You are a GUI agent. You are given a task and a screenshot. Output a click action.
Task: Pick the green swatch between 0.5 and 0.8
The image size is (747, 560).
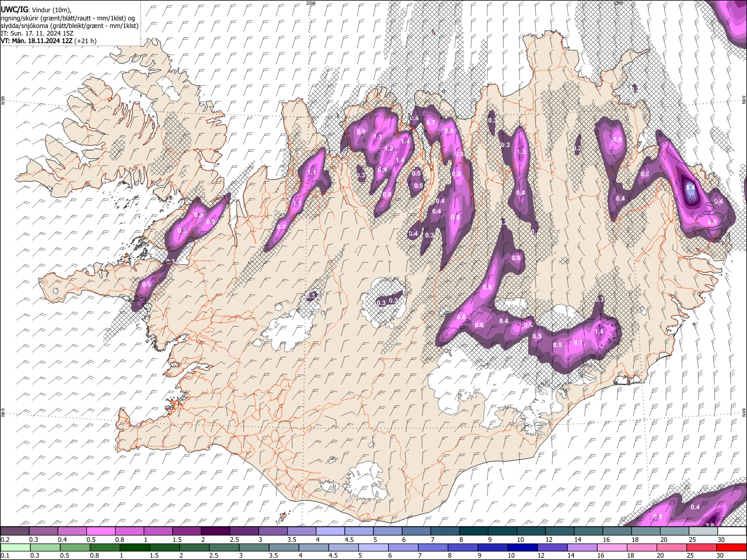[75, 547]
